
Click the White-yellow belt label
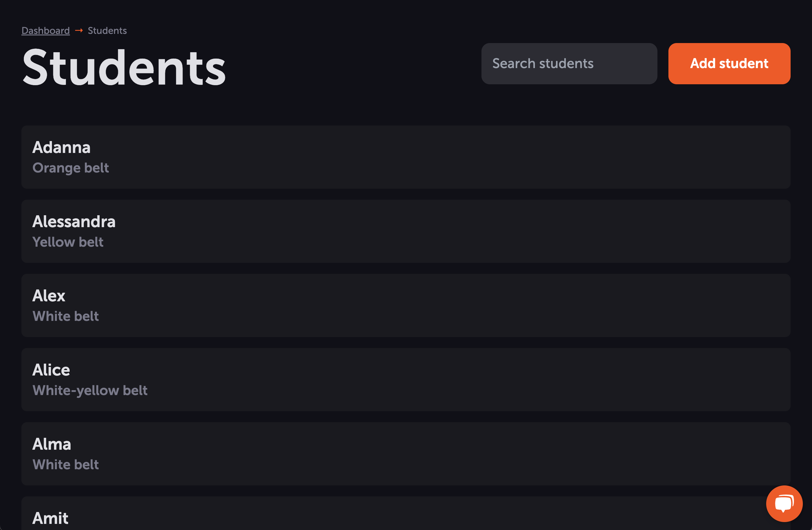(90, 390)
